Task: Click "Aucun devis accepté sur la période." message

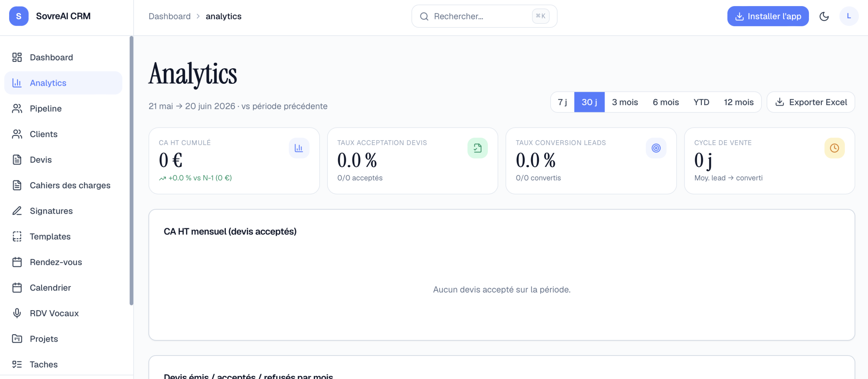Action: click(x=501, y=289)
